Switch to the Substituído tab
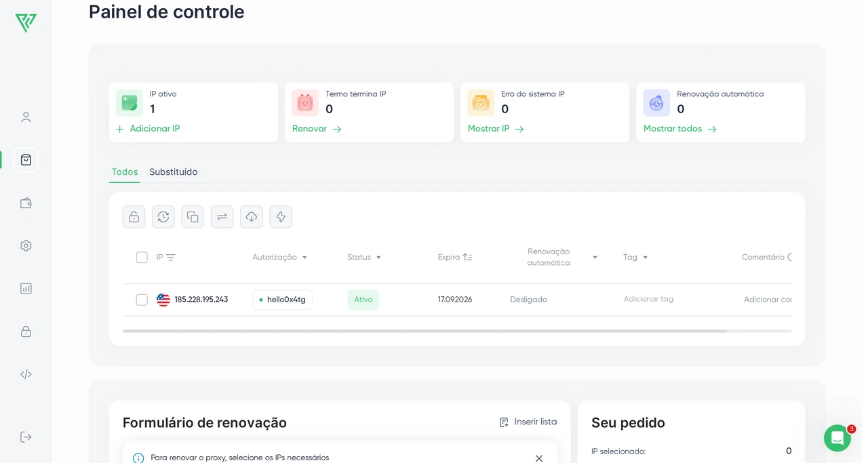This screenshot has height=463, width=868. (x=174, y=172)
